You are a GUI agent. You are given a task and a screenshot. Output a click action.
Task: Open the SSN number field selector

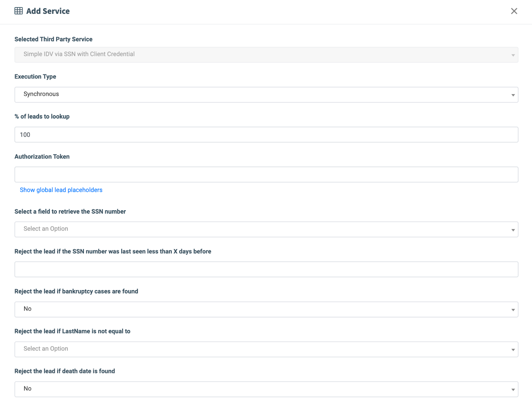pyautogui.click(x=266, y=229)
